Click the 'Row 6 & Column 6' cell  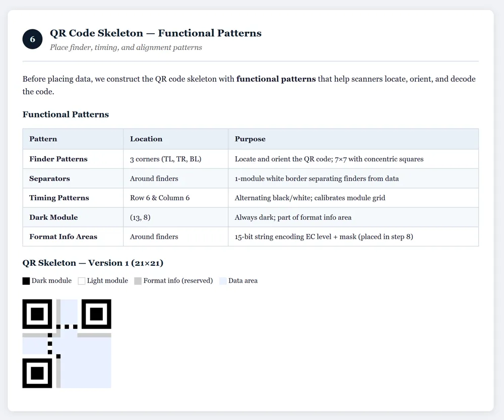[x=176, y=198]
